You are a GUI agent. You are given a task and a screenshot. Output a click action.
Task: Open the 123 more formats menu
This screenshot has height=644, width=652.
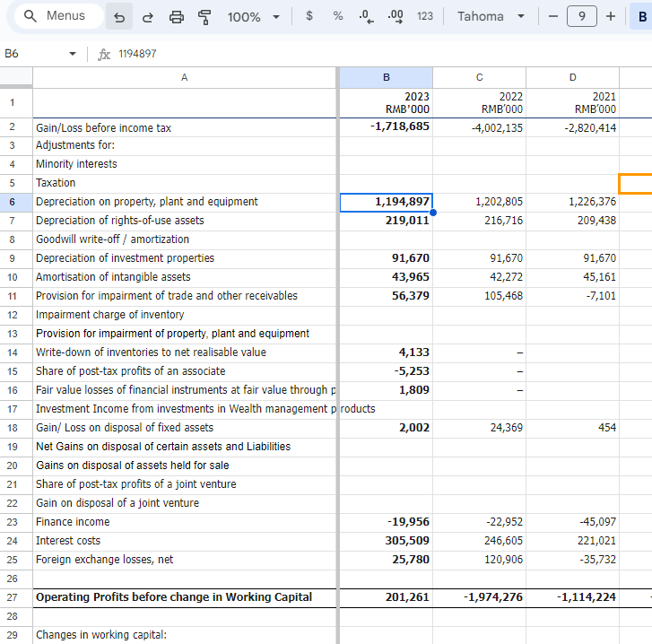tap(425, 16)
